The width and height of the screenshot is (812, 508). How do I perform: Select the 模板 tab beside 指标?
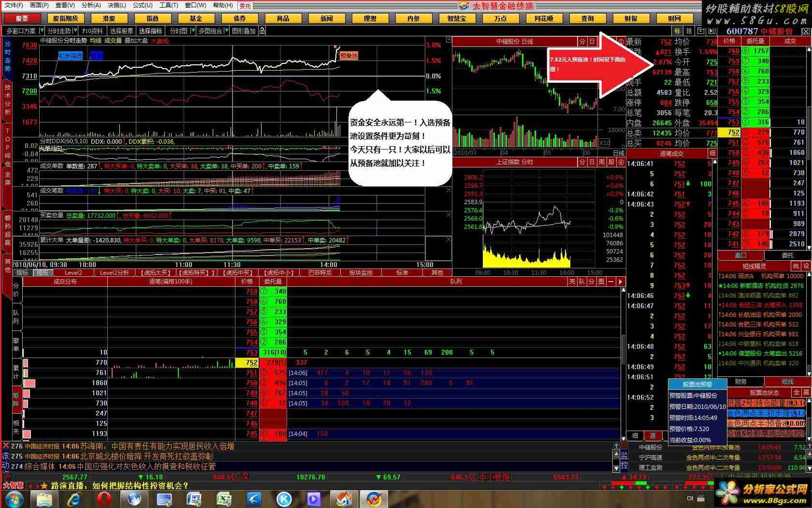pyautogui.click(x=43, y=273)
